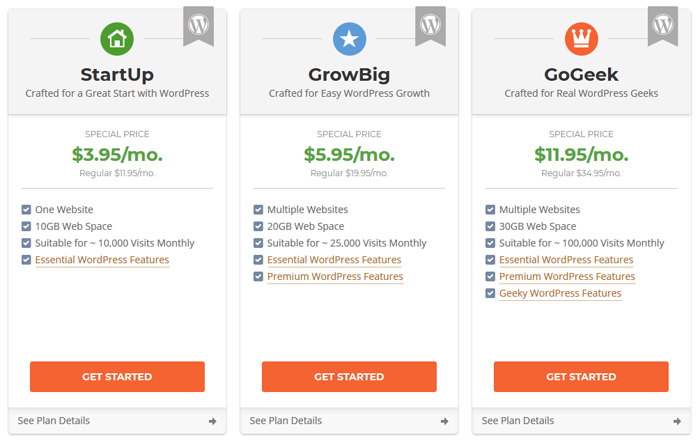Click WordPress ribbon badge on StartUp card
Screen dimensions: 700x445
click(x=199, y=26)
